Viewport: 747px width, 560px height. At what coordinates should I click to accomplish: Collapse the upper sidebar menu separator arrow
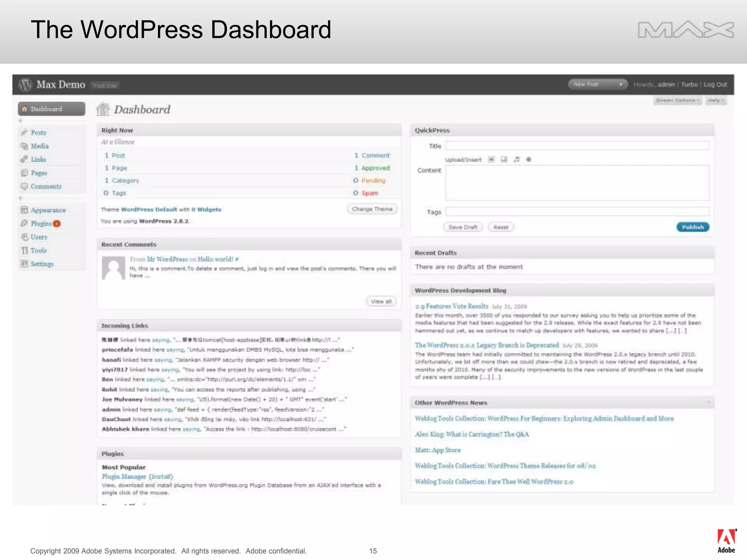(21, 121)
